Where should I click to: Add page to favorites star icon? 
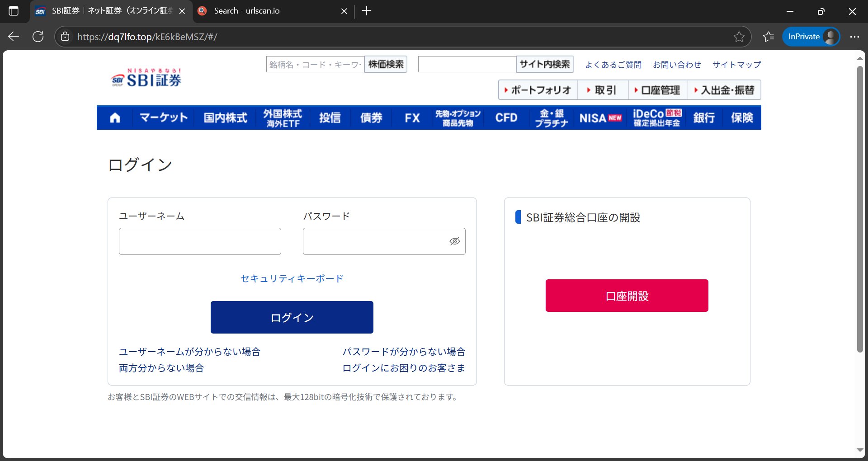tap(739, 37)
